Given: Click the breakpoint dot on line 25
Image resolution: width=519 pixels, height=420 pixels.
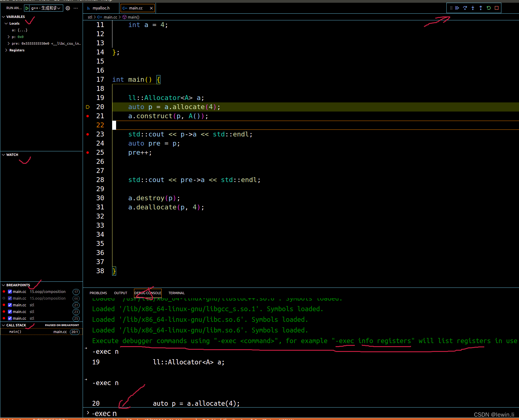Looking at the screenshot, I should [88, 153].
